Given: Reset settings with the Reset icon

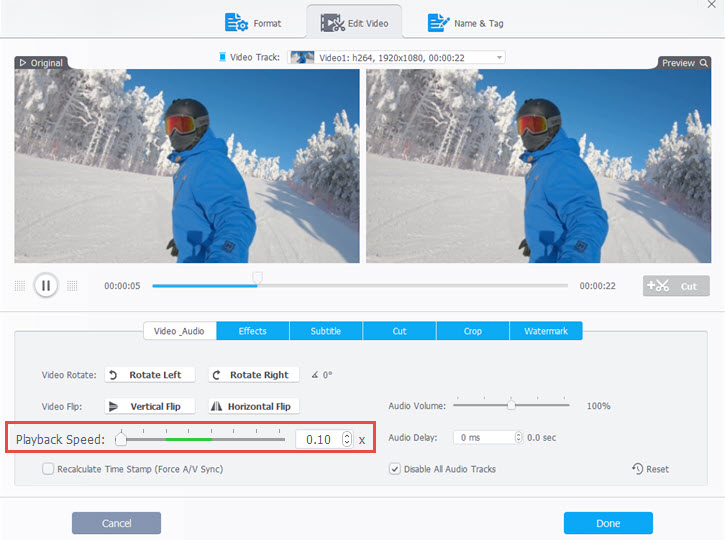Looking at the screenshot, I should (x=650, y=469).
